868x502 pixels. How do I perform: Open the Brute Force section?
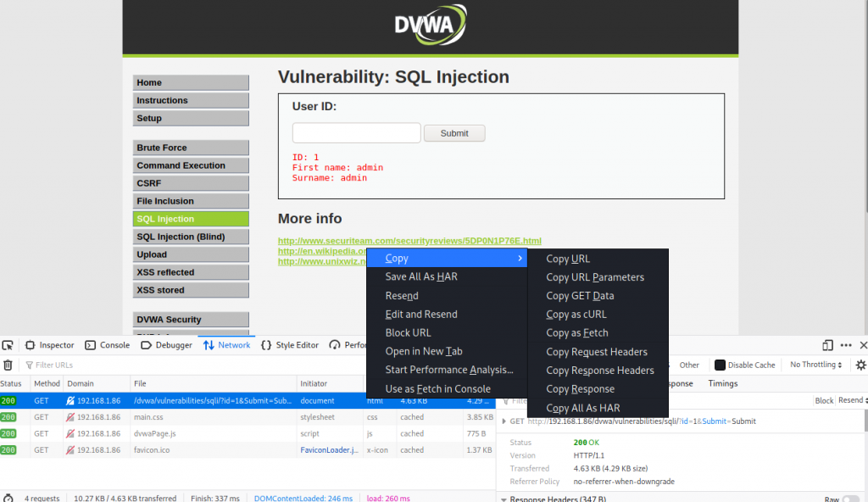coord(191,148)
